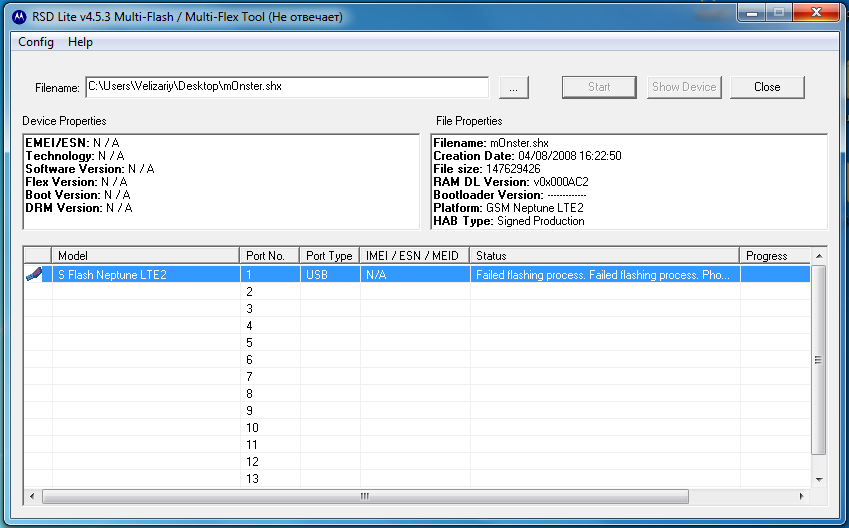The image size is (849, 528).
Task: Click the Failed flashing process status text
Action: click(603, 275)
